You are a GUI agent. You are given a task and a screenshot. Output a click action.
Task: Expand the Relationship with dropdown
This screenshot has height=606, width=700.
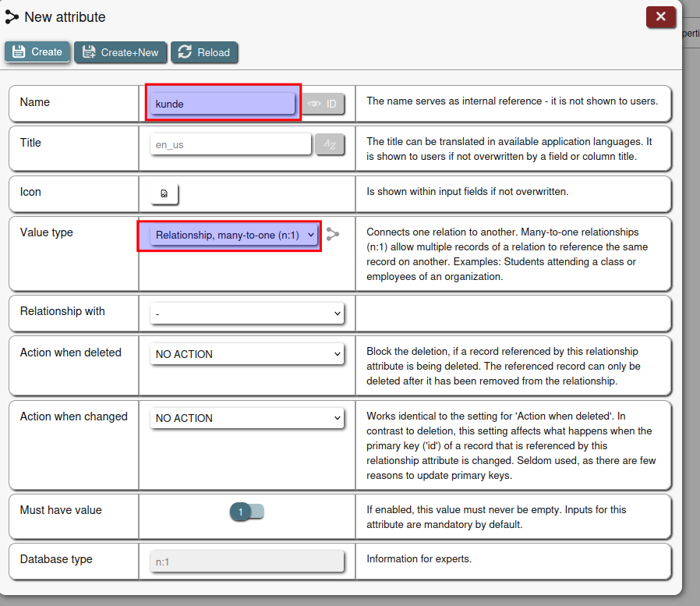coord(246,313)
